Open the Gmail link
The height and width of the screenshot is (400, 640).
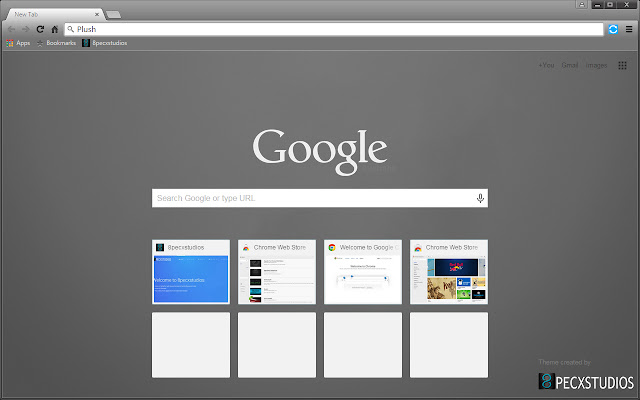click(x=570, y=65)
